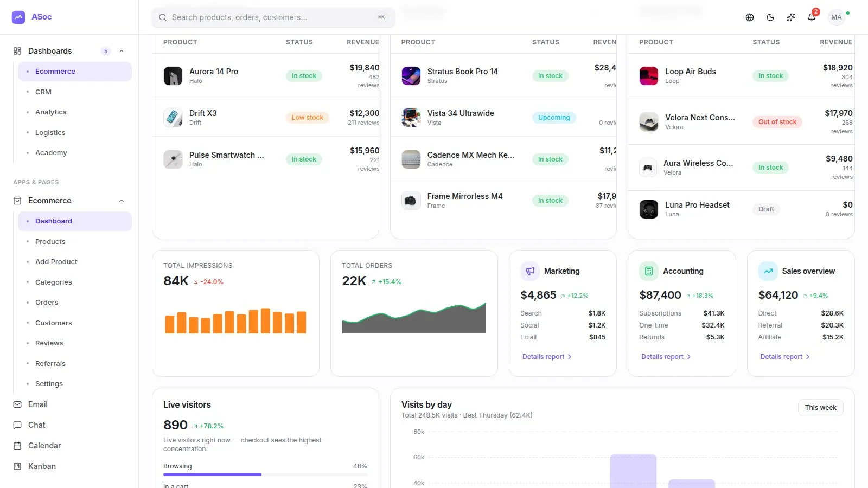The width and height of the screenshot is (868, 488).
Task: Open the Customers page
Action: click(75, 323)
